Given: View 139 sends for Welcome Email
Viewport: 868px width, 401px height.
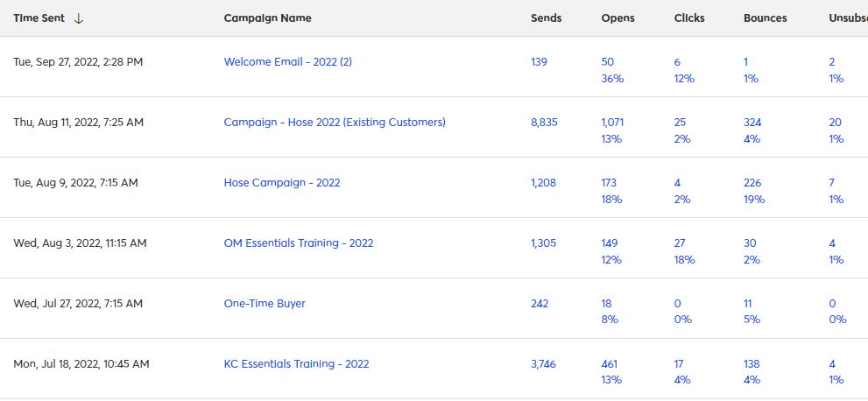Looking at the screenshot, I should [539, 62].
